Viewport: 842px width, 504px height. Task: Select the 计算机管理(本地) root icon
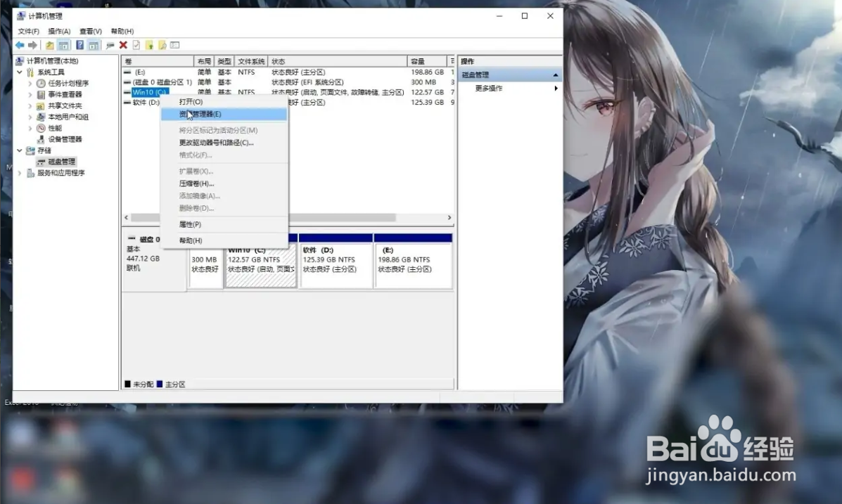[x=20, y=60]
